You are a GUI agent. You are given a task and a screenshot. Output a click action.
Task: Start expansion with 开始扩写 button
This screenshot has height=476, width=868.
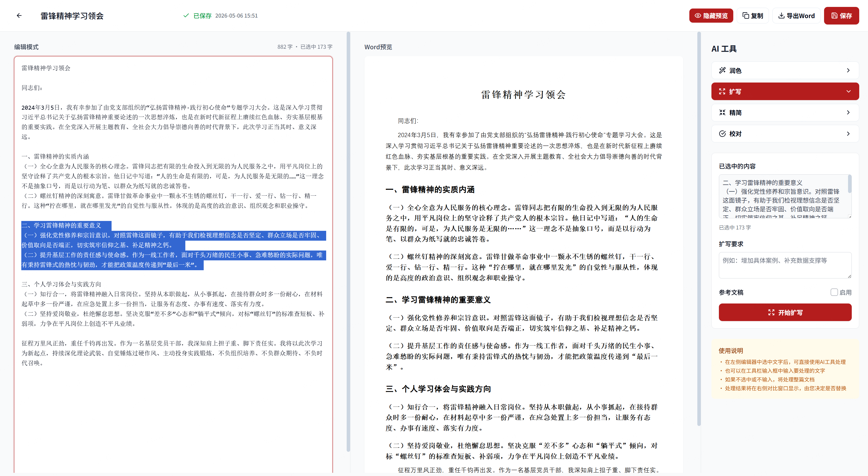[785, 313]
